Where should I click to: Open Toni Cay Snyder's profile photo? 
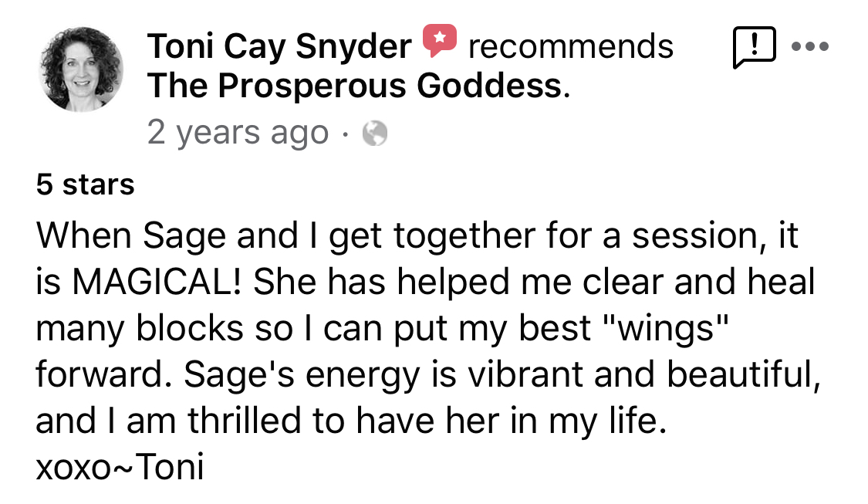point(80,69)
